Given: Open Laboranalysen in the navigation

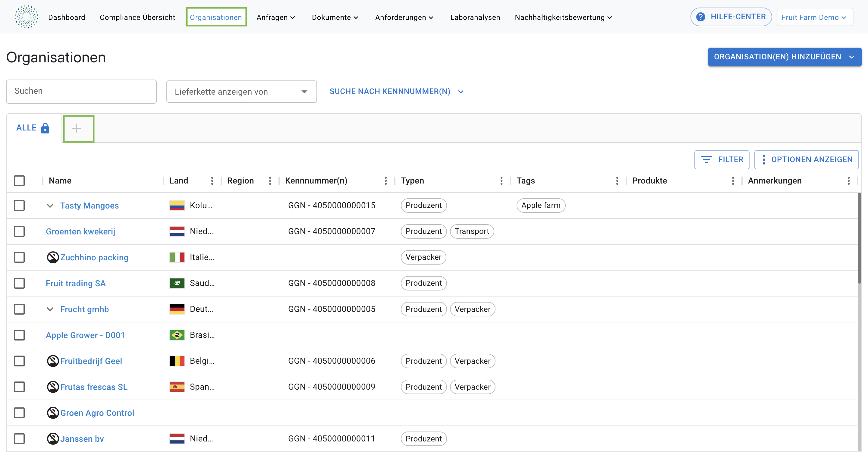Looking at the screenshot, I should [475, 17].
